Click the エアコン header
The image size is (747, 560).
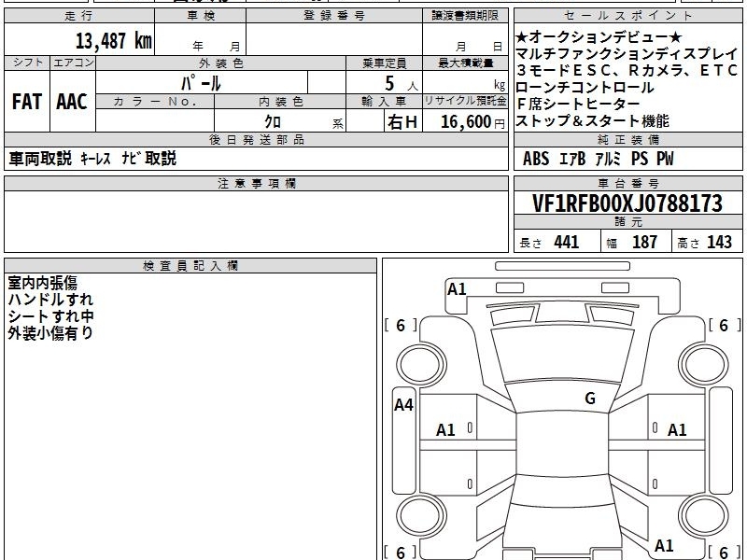(73, 63)
